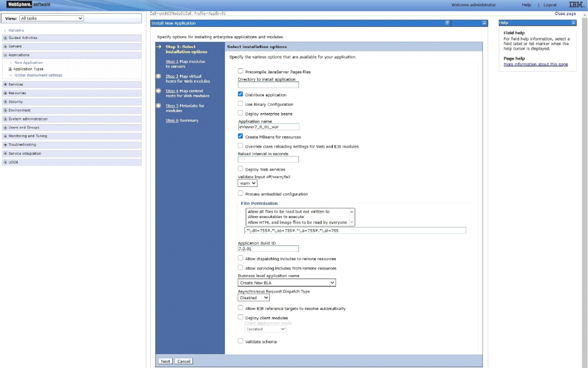The image size is (588, 368).
Task: Open the View All tasks dropdown
Action: (52, 18)
